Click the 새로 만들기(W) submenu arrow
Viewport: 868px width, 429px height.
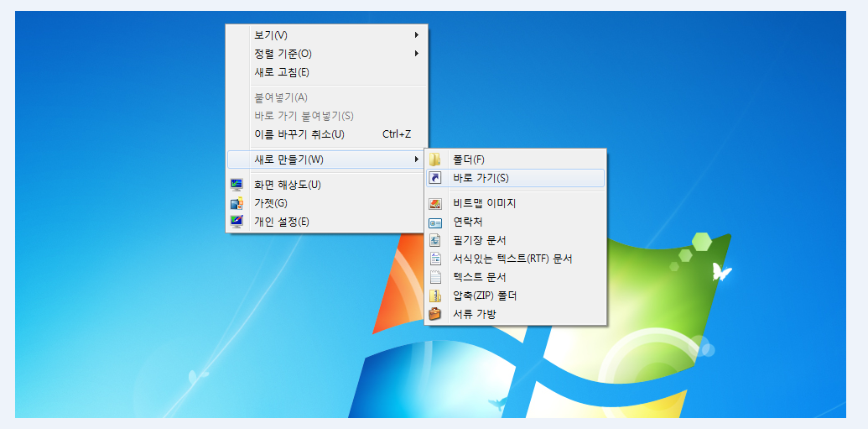[416, 160]
